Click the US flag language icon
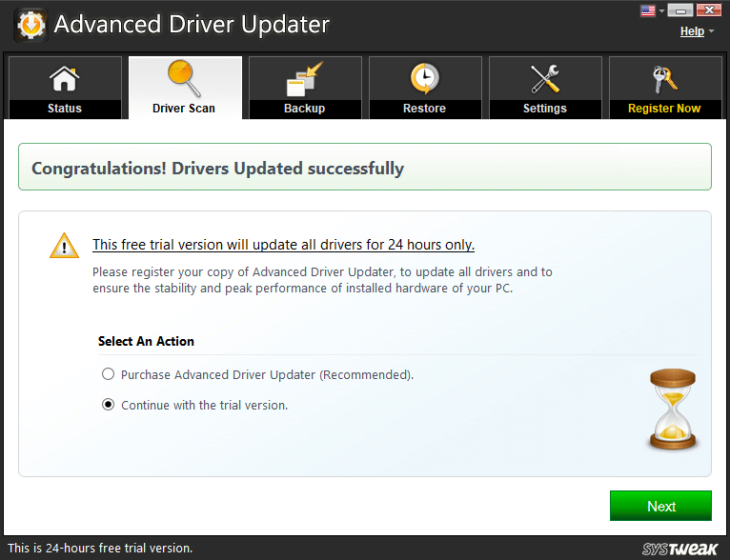Screen dimensions: 730x560 (648, 10)
